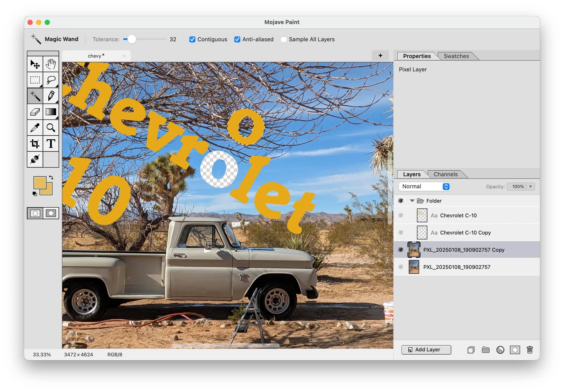Screen dimensions: 564x392
Task: Click the Opacity 100% value field
Action: point(517,187)
